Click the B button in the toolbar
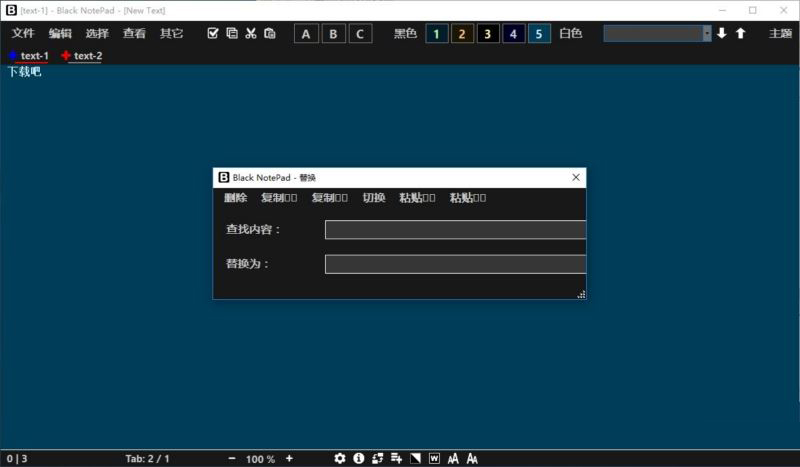This screenshot has width=800, height=467. click(x=333, y=34)
